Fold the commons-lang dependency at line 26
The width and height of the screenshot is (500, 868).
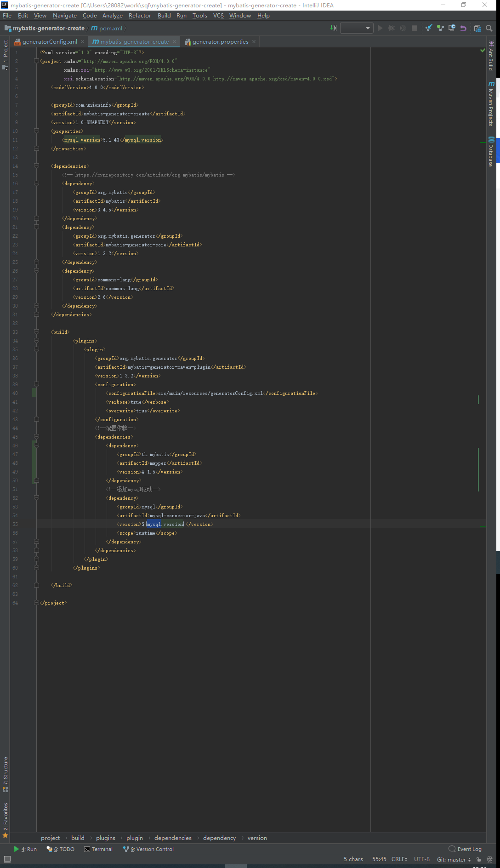click(36, 271)
